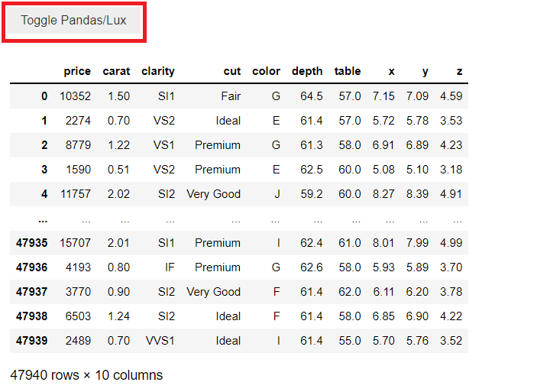The height and width of the screenshot is (392, 550).
Task: Select the carat column header
Action: point(116,71)
